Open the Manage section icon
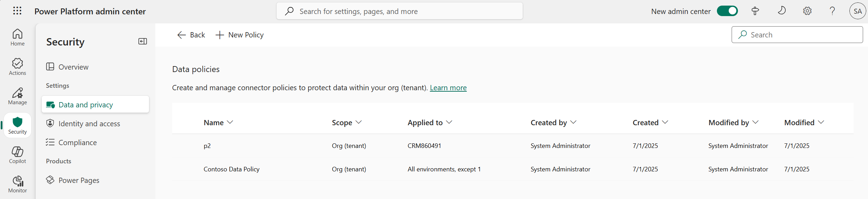 [x=18, y=96]
